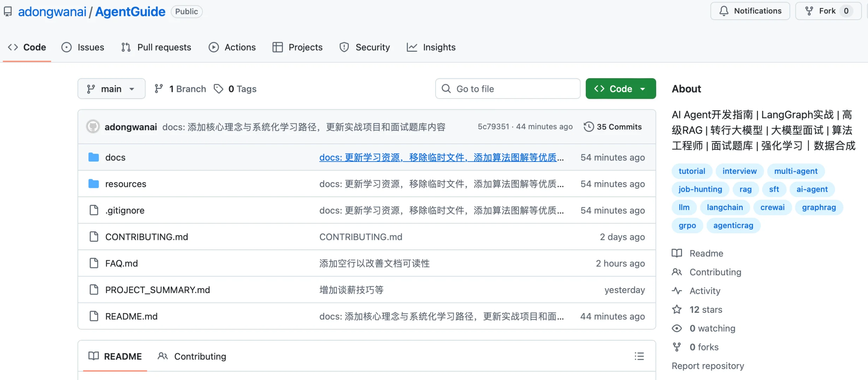The width and height of the screenshot is (868, 380).
Task: Click the commits history clock icon
Action: [589, 127]
